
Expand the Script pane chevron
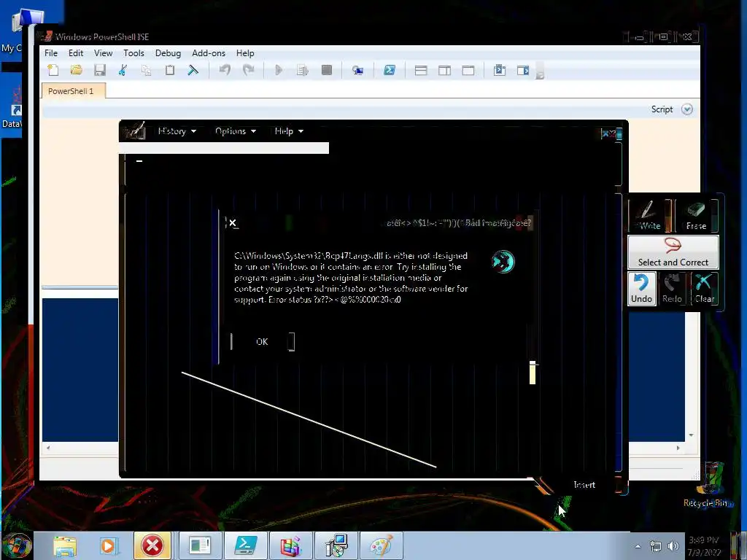click(687, 109)
